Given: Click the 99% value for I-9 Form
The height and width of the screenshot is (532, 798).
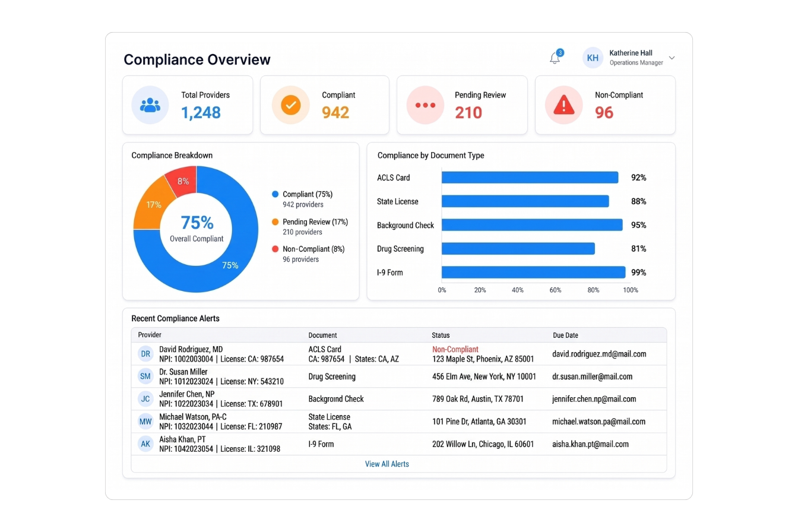Looking at the screenshot, I should click(x=638, y=273).
